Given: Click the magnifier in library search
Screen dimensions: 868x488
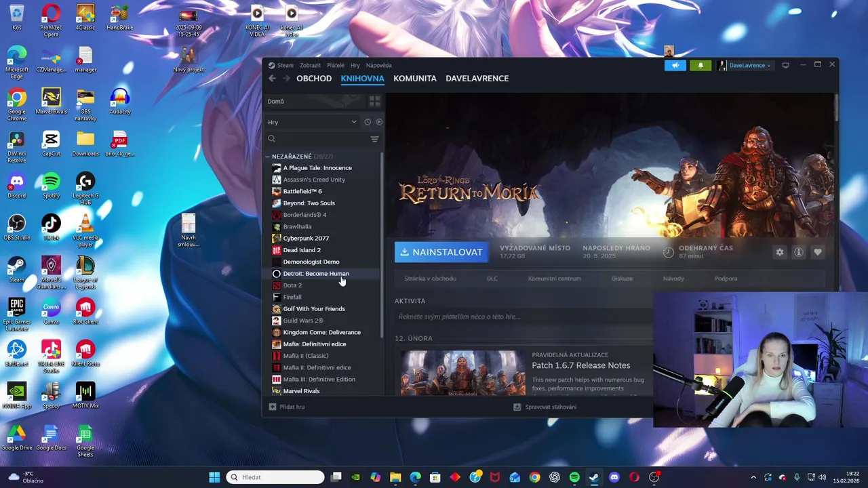Looking at the screenshot, I should click(x=271, y=139).
